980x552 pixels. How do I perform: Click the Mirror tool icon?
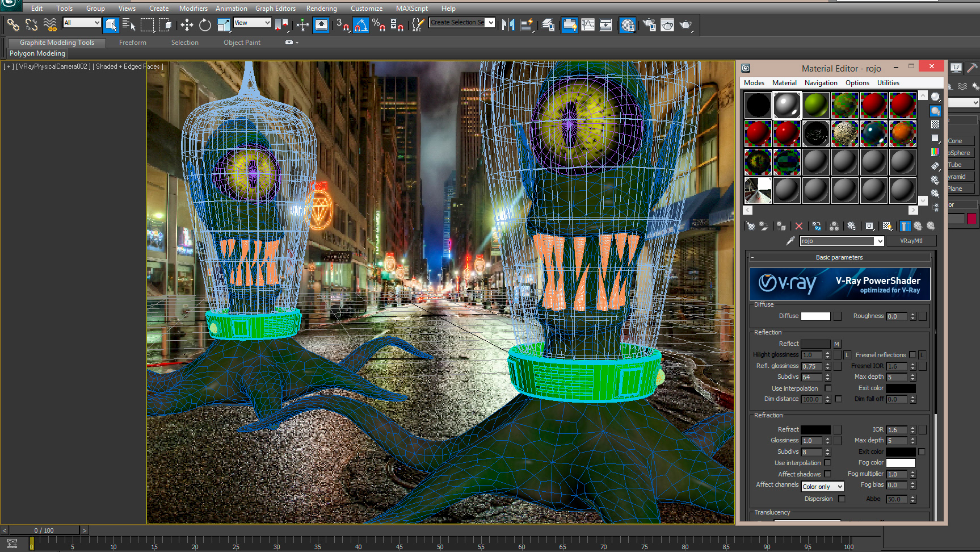[508, 25]
